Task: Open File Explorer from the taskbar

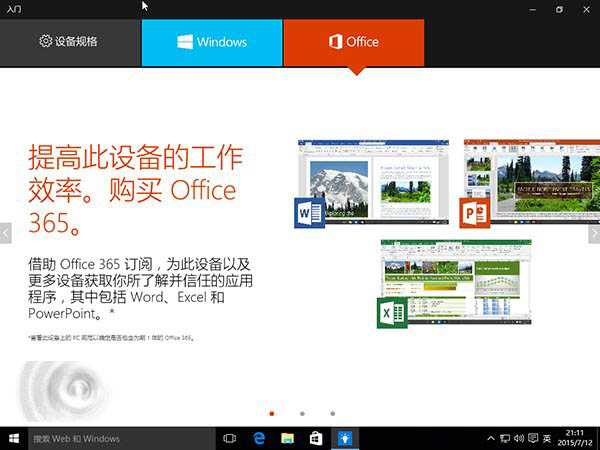Action: pos(287,439)
